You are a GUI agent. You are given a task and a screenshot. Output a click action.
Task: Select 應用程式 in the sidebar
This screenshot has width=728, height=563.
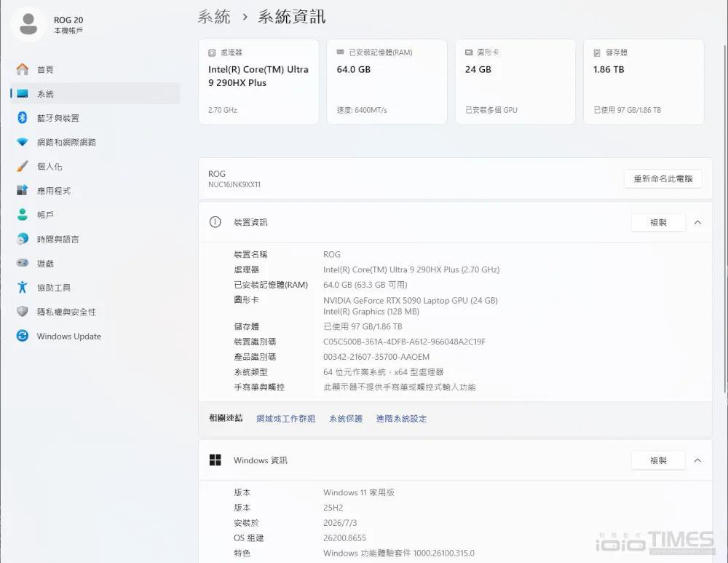[x=95, y=190]
